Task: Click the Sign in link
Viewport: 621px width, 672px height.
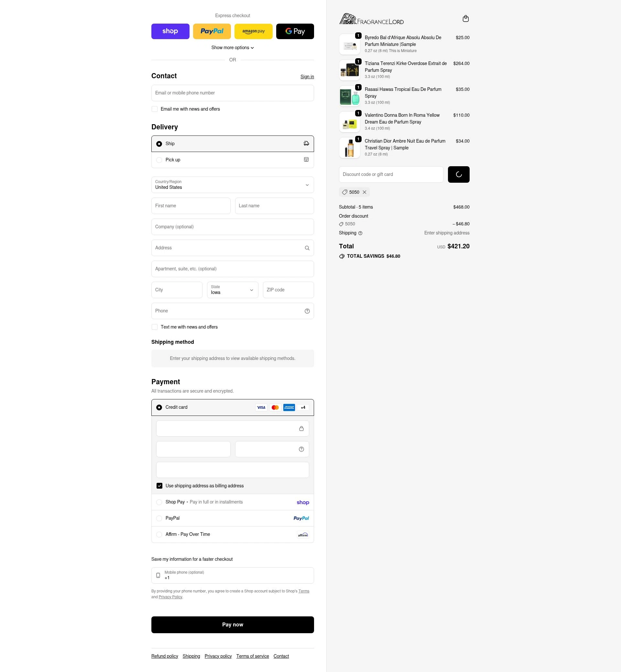Action: pos(307,77)
